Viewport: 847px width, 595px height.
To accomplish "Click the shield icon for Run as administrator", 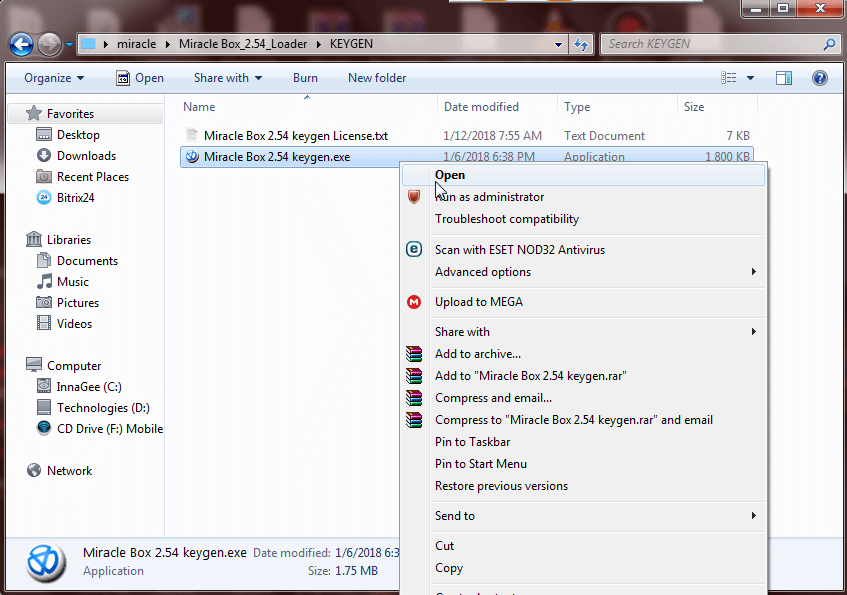I will click(x=414, y=197).
